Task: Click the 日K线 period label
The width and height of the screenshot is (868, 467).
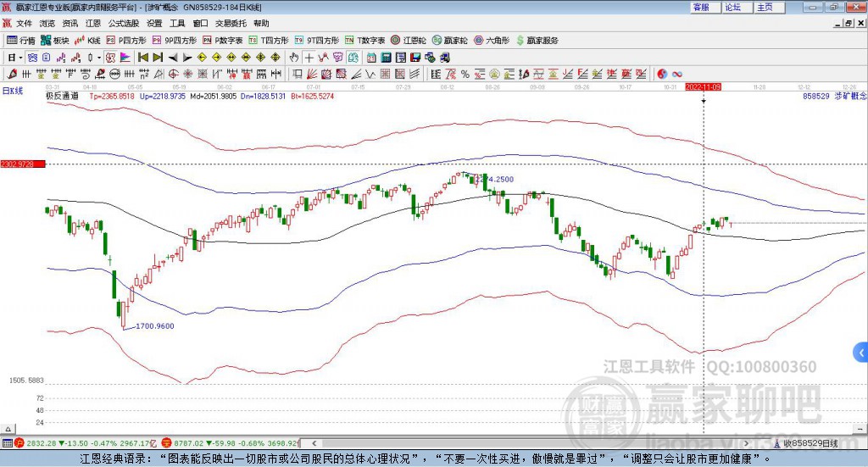Action: [13, 91]
